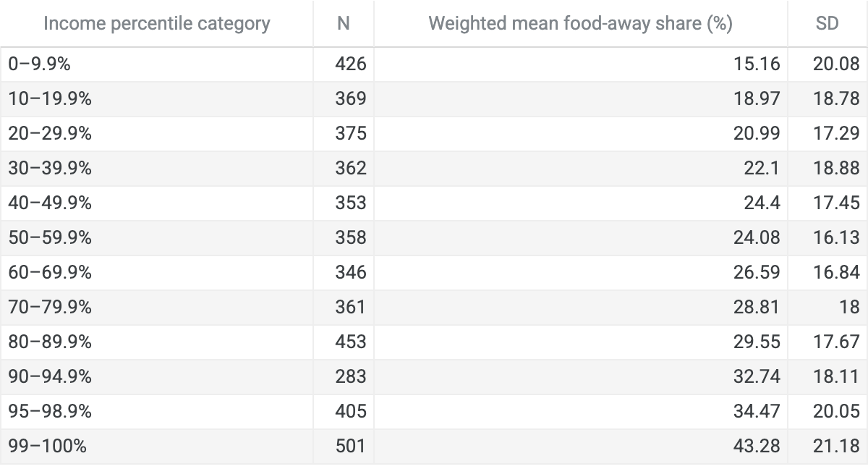Select the 90–94.9% row label
Image resolution: width=868 pixels, height=469 pixels.
click(156, 377)
